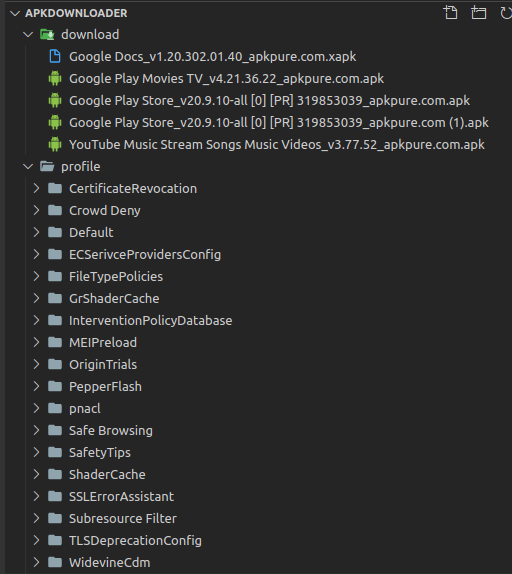Screen dimensions: 512x574
Task: Expand the WidevineCdm folder chevron
Action: tap(36, 562)
